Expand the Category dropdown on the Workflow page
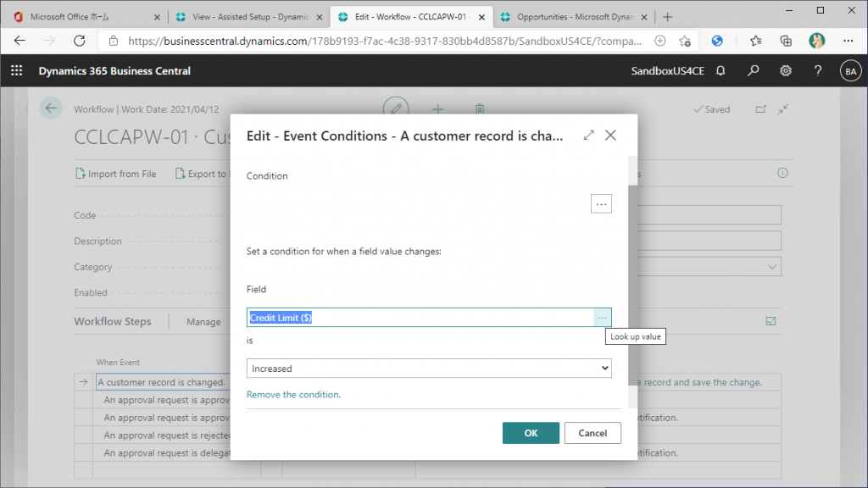This screenshot has width=868, height=488. pos(771,267)
